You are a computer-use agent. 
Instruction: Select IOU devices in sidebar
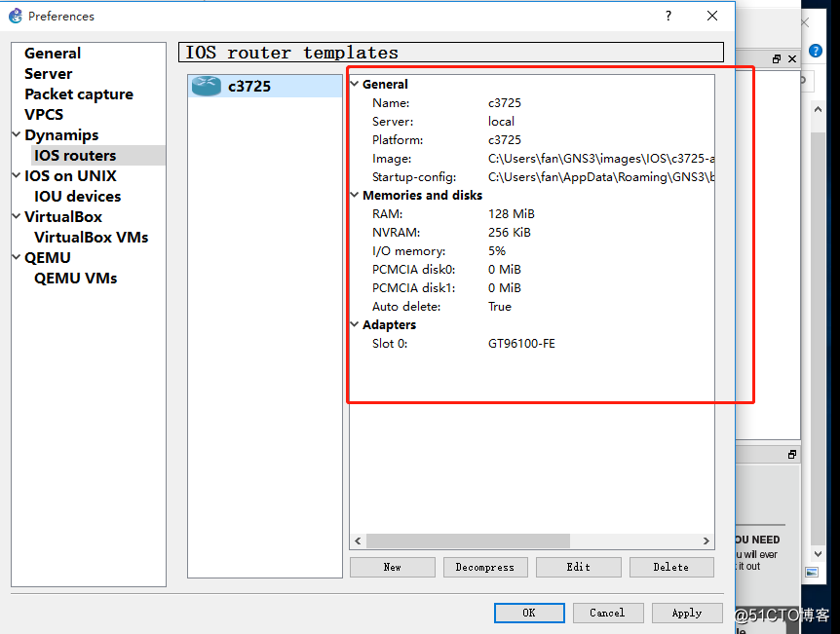click(x=78, y=196)
